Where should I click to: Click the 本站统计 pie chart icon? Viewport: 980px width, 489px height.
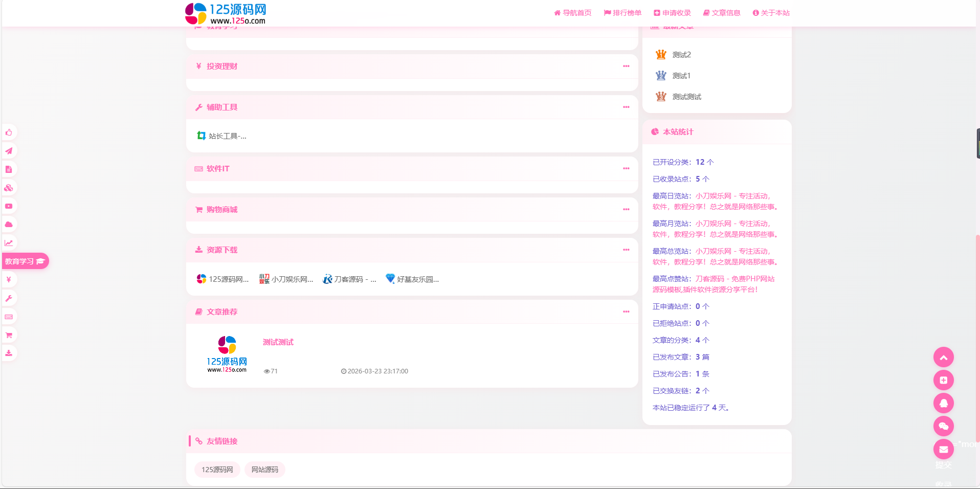pos(655,131)
